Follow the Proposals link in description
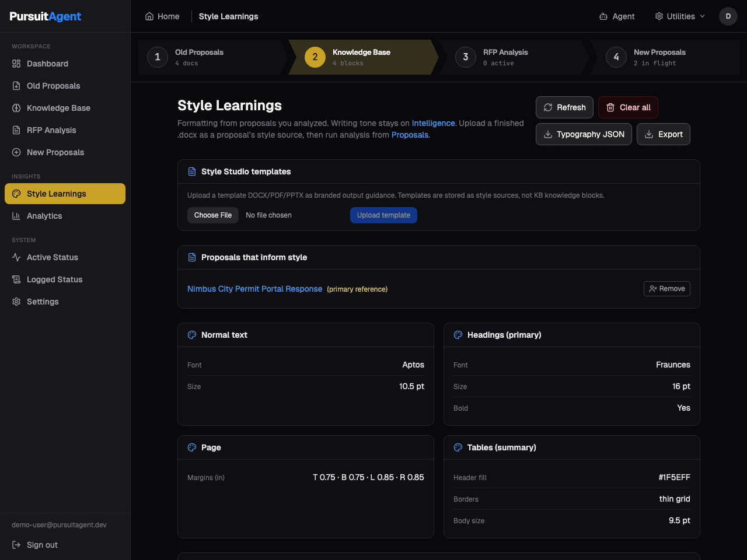747x560 pixels. click(x=410, y=135)
